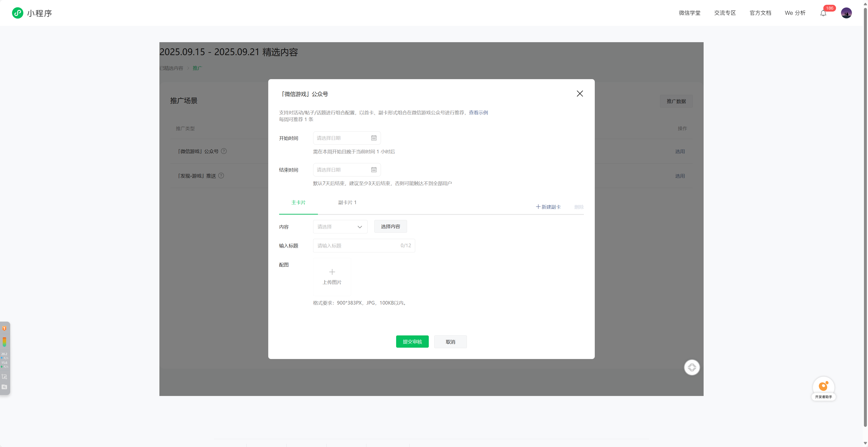
Task: Select the 主卡片 tab
Action: [x=298, y=203]
